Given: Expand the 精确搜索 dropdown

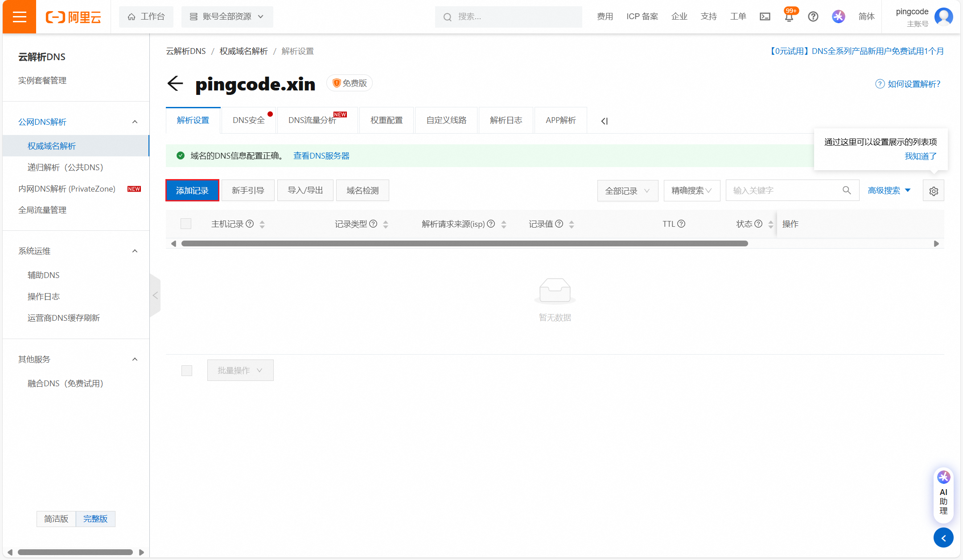Looking at the screenshot, I should [691, 191].
